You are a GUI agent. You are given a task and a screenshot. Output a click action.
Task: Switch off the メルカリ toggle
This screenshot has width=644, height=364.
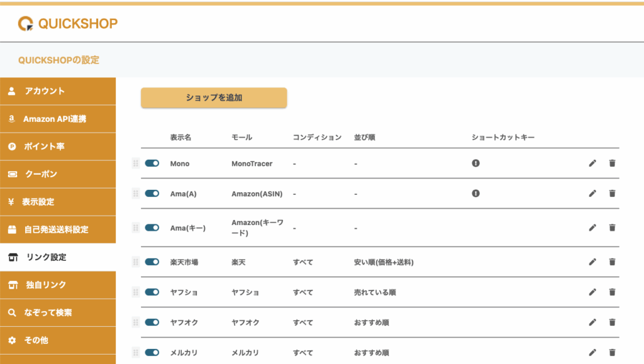pos(152,353)
